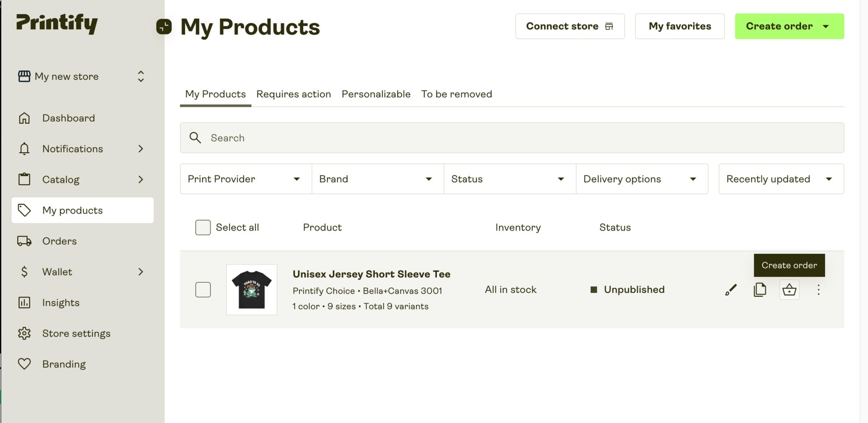Open the To be removed tab
The image size is (868, 423).
pos(456,94)
